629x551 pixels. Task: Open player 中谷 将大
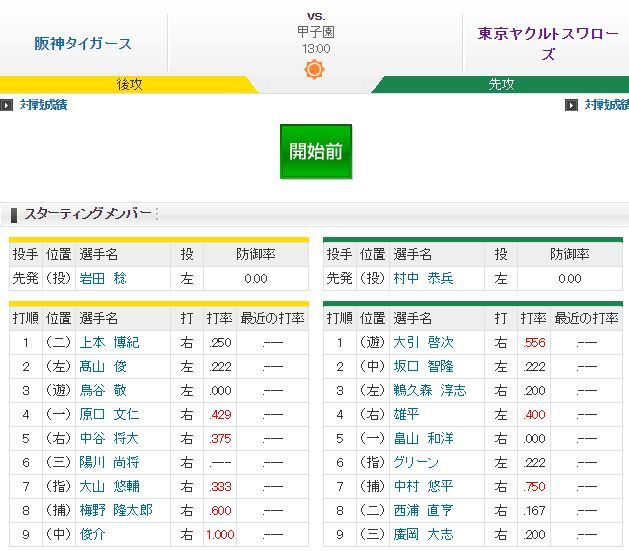click(x=109, y=438)
